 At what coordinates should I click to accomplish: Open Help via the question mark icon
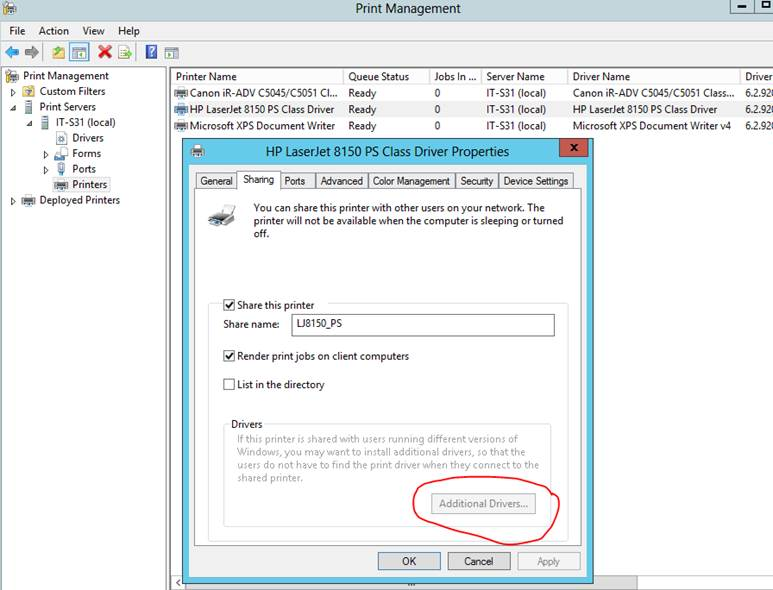pyautogui.click(x=151, y=52)
